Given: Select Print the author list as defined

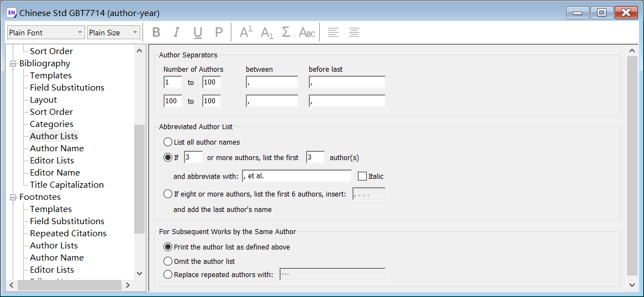Looking at the screenshot, I should (x=167, y=247).
